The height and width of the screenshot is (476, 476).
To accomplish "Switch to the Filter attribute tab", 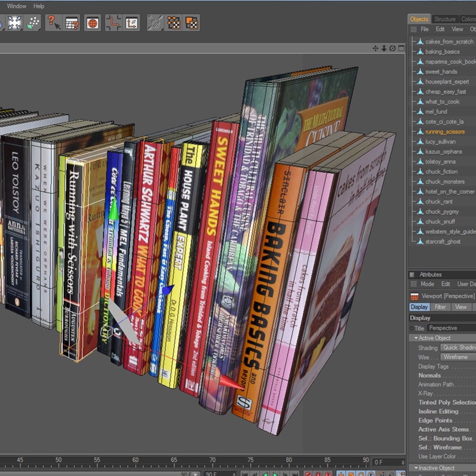I will click(x=440, y=307).
